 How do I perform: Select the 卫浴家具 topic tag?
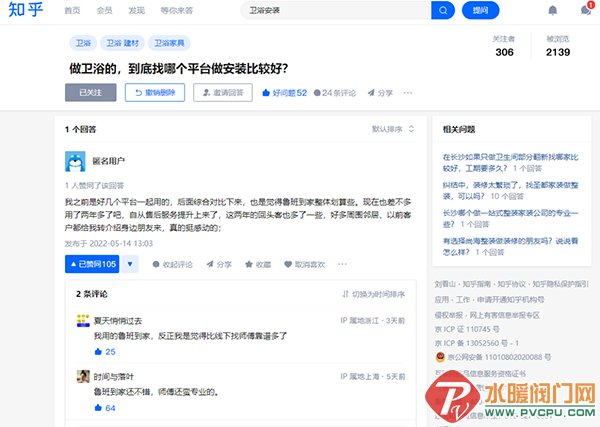coord(169,43)
